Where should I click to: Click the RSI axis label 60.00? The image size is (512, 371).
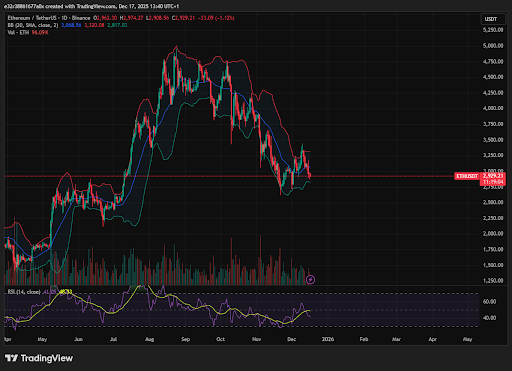click(x=489, y=302)
